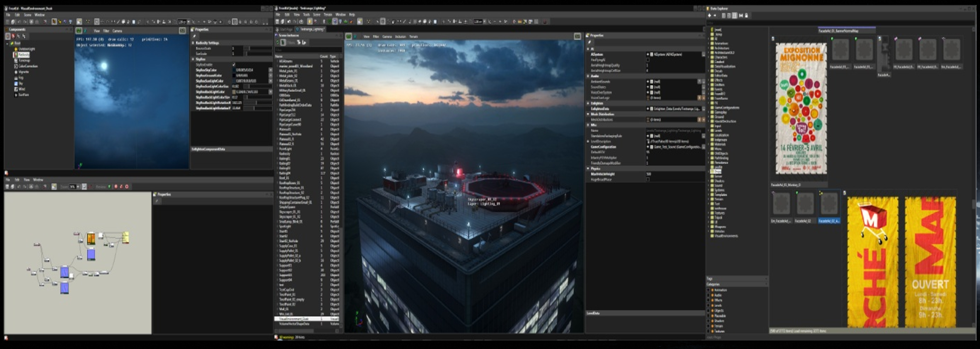Collapse the Audio section in Properties
This screenshot has height=349, width=980.
588,76
